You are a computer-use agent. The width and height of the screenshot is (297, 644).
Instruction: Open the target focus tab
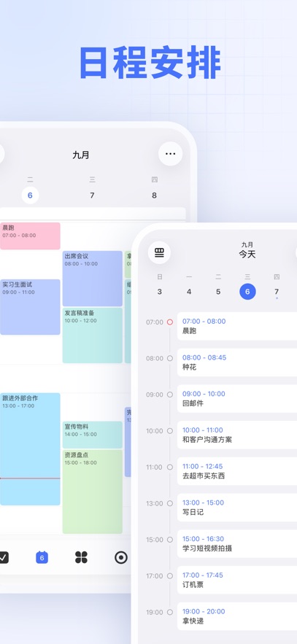coord(121,557)
